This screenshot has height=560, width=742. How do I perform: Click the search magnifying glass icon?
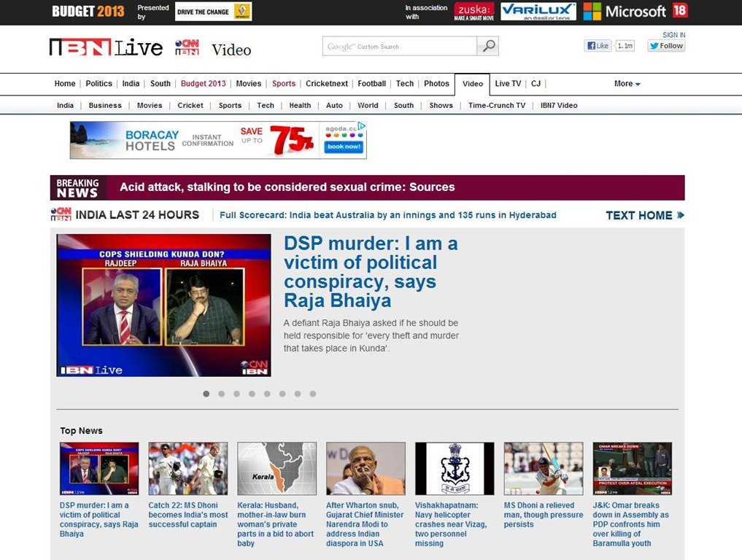click(x=488, y=47)
